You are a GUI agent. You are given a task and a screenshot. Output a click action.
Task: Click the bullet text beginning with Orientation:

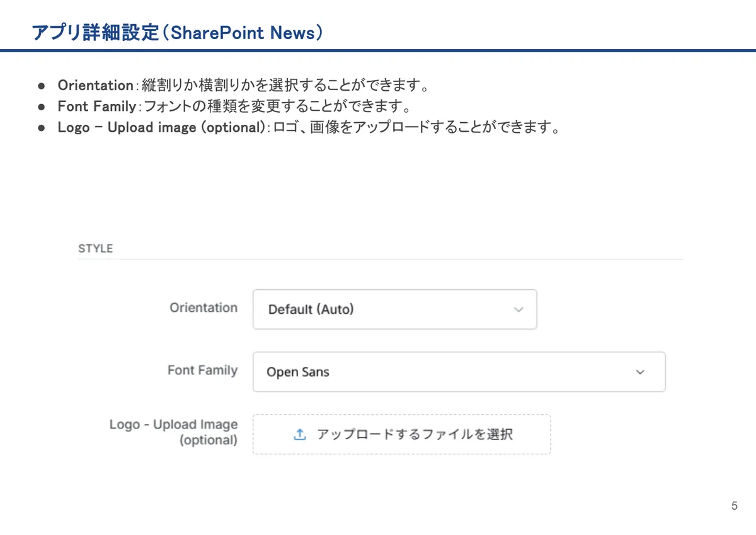tap(245, 85)
